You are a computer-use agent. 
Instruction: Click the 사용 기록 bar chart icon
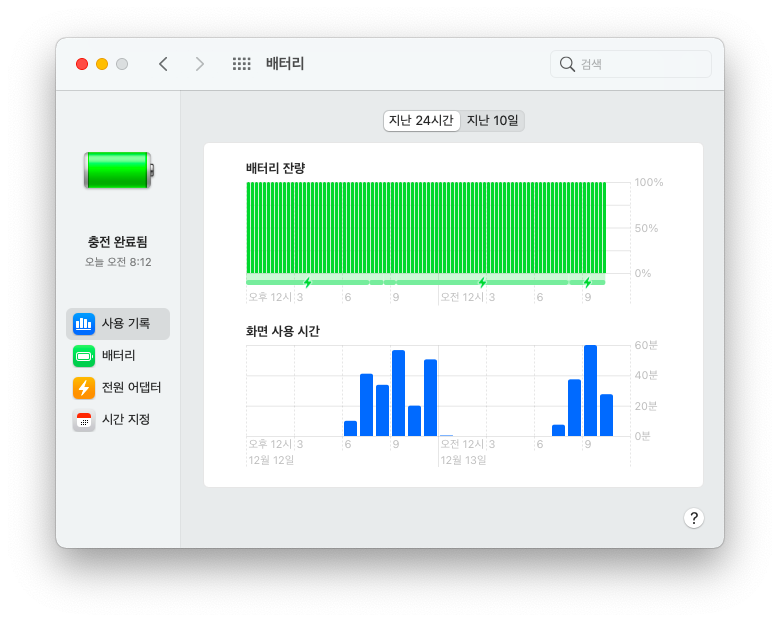click(x=84, y=324)
